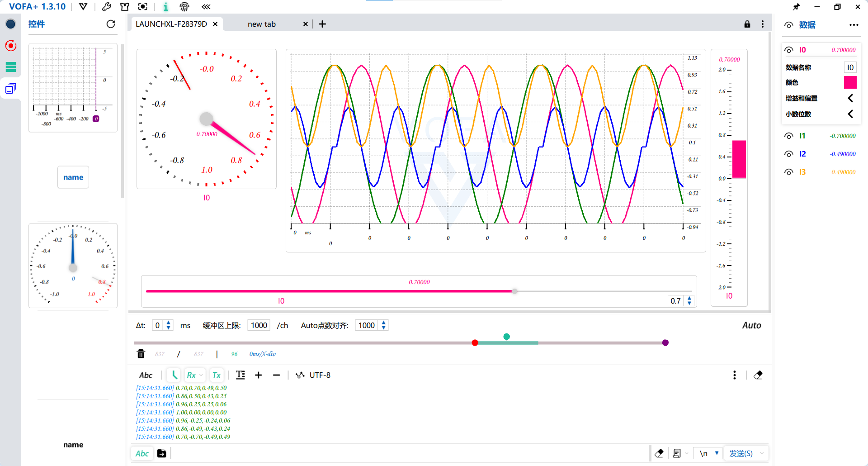This screenshot has height=466, width=868.
Task: Click the wrench settings icon in title bar
Action: click(x=107, y=7)
